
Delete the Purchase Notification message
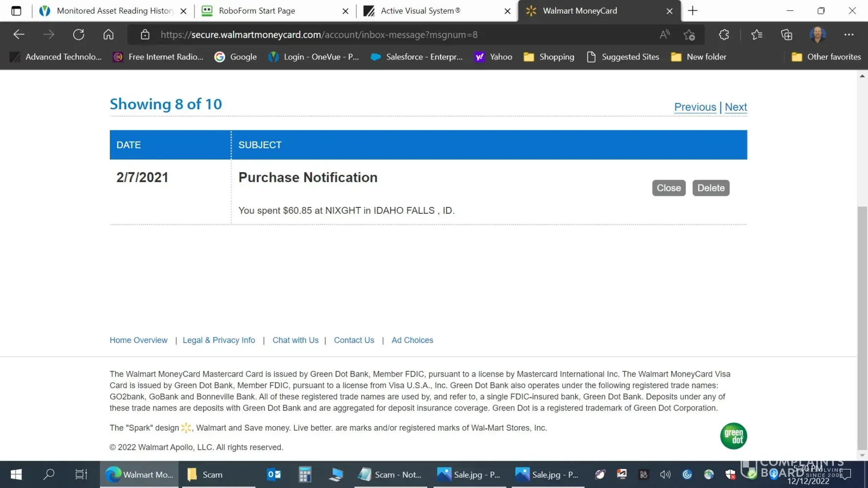pyautogui.click(x=711, y=188)
